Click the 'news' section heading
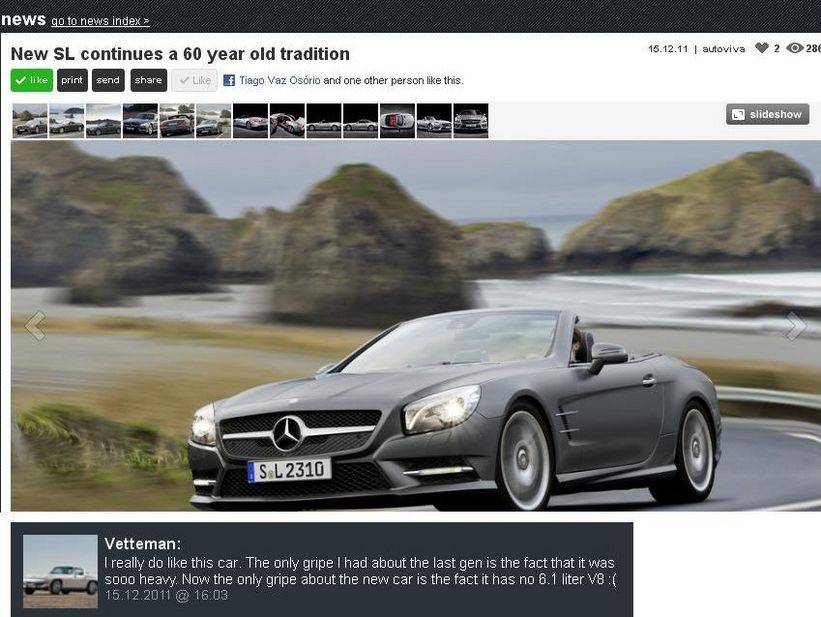Image resolution: width=821 pixels, height=617 pixels. click(24, 19)
